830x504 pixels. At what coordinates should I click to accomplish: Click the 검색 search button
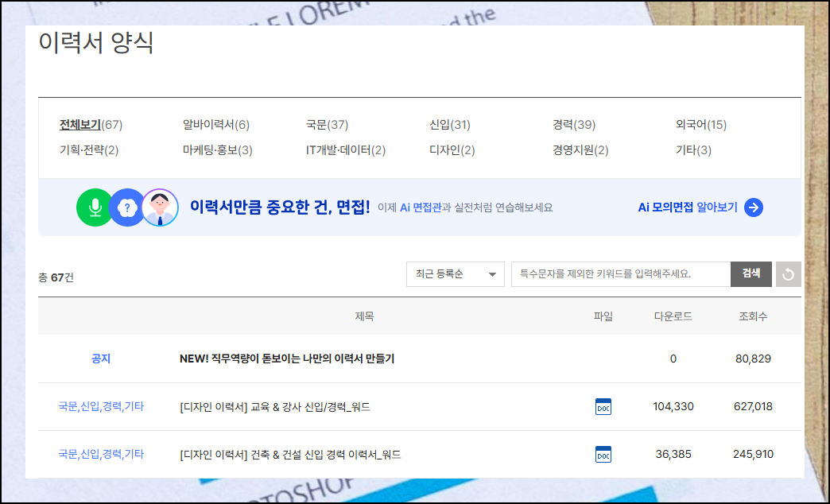751,274
